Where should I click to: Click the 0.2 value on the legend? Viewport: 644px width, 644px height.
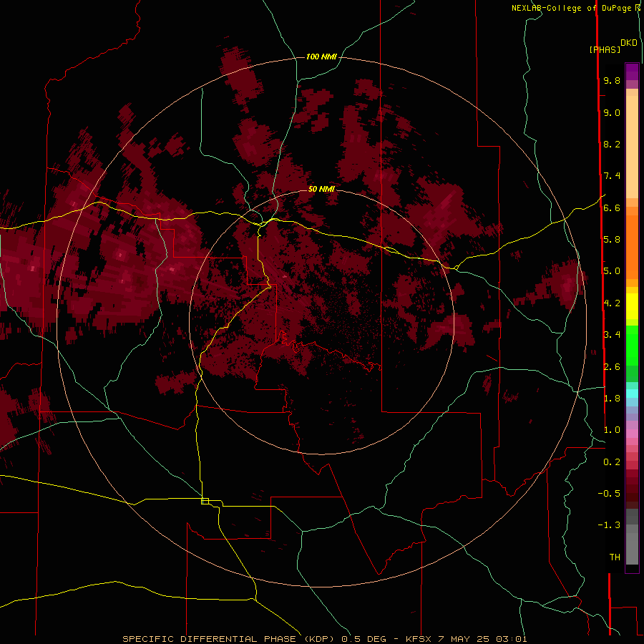pos(612,462)
